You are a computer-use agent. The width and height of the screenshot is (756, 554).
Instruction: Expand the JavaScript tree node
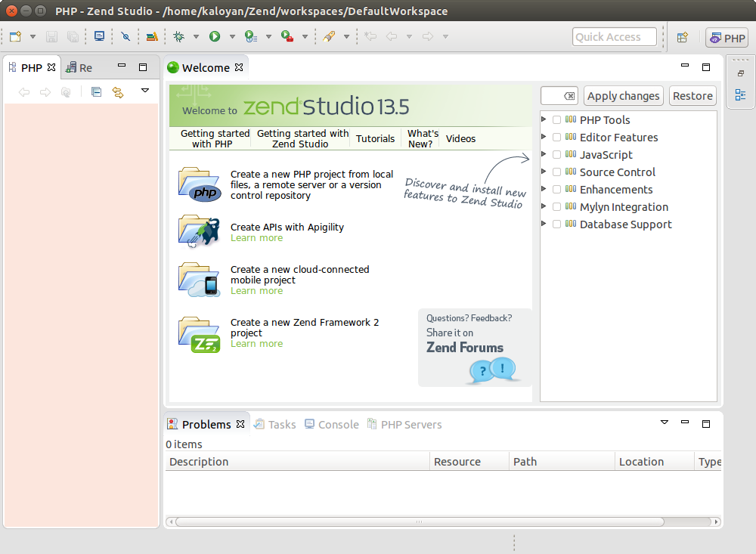(544, 154)
